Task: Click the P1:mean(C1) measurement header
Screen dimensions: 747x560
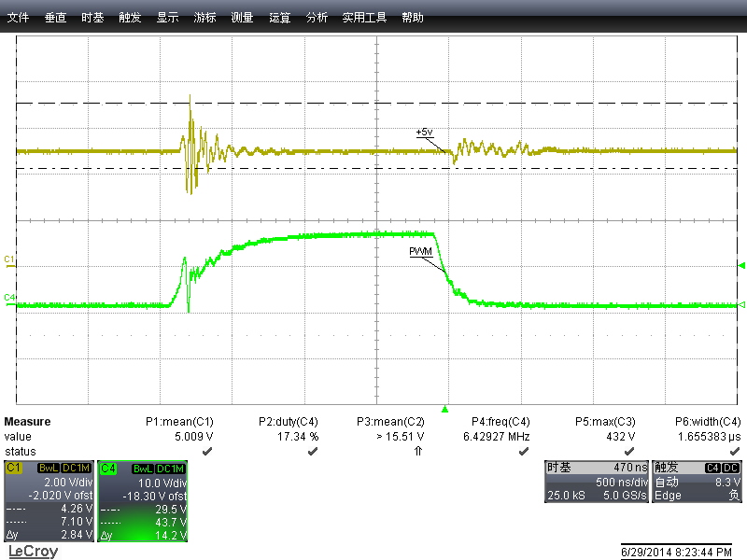Action: point(179,422)
